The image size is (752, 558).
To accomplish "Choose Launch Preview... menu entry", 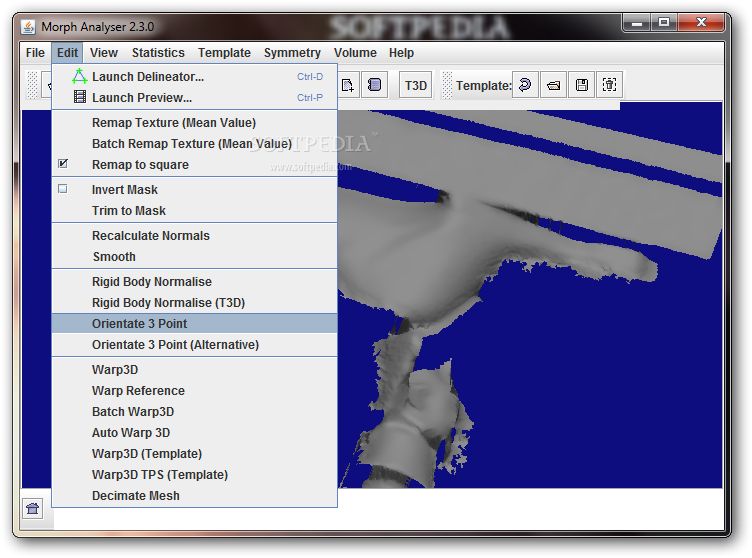I will point(195,97).
